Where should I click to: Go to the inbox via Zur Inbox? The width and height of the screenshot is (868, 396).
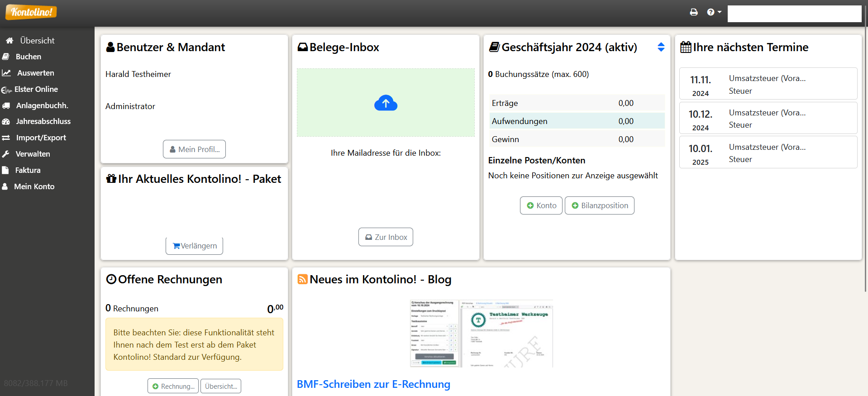click(x=386, y=237)
